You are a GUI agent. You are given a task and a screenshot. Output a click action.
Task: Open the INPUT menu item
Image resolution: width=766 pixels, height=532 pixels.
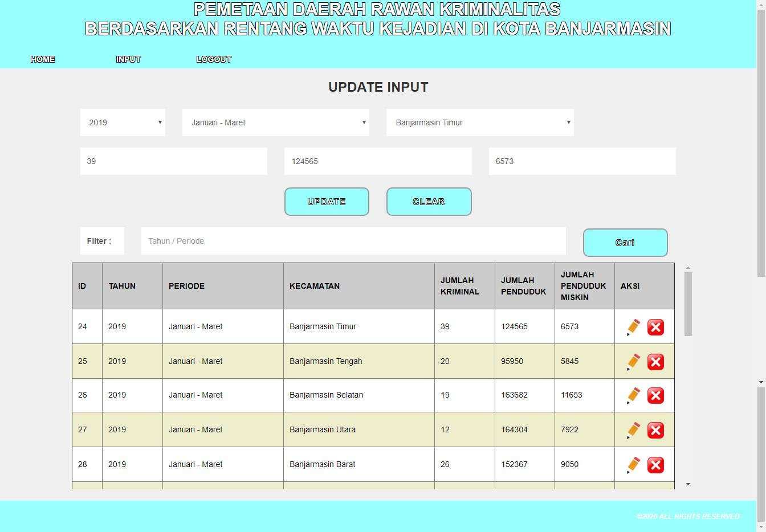[x=128, y=59]
